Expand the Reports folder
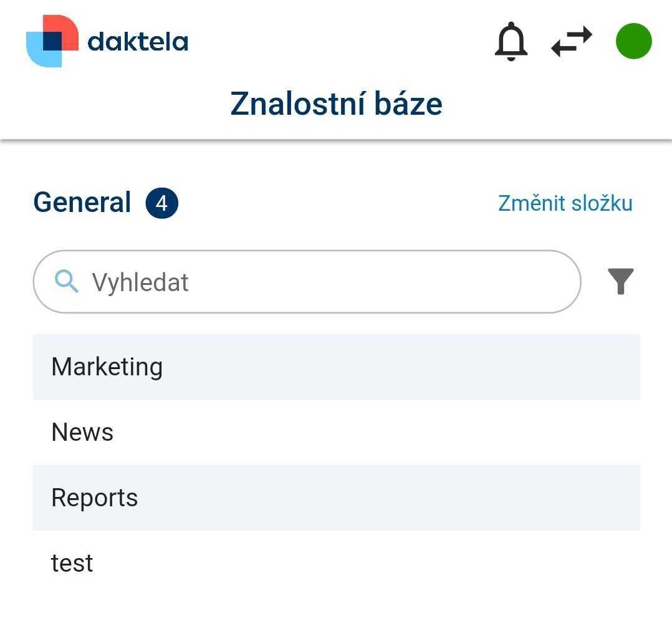Screen dimensions: 672x631 coord(94,498)
